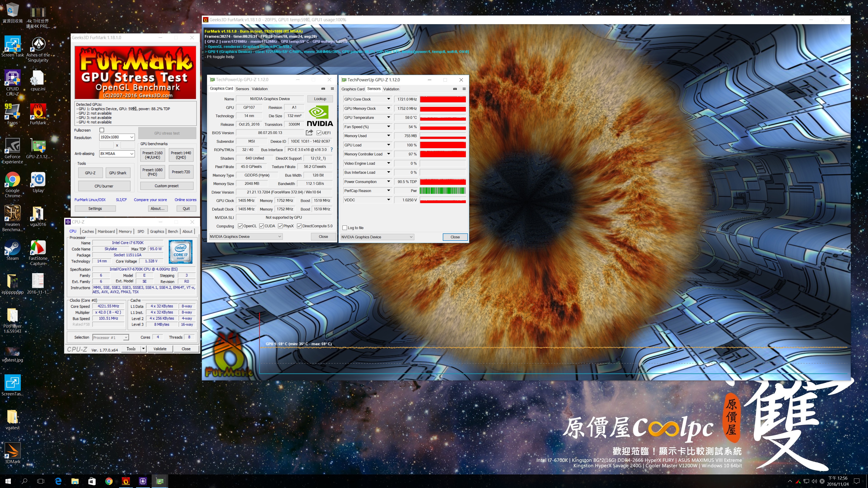This screenshot has height=488, width=868.
Task: Toggle the CUDA checkbox in GPU-Z
Action: click(262, 226)
